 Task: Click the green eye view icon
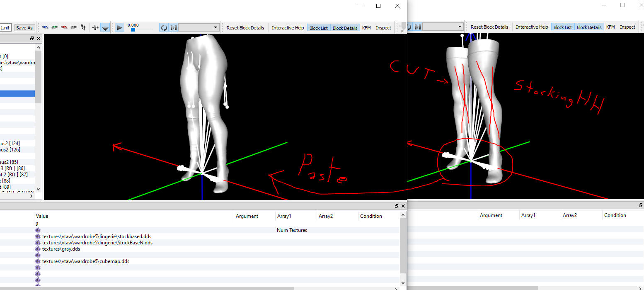point(55,27)
